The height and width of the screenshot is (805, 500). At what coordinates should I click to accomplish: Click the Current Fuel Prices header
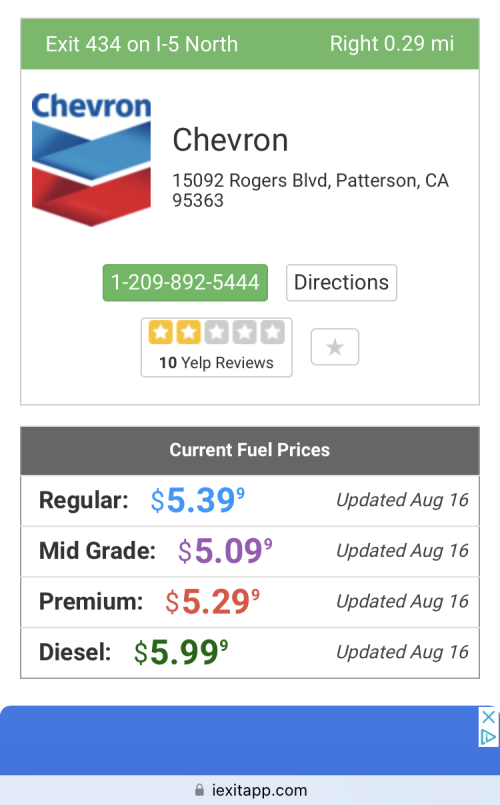(250, 450)
